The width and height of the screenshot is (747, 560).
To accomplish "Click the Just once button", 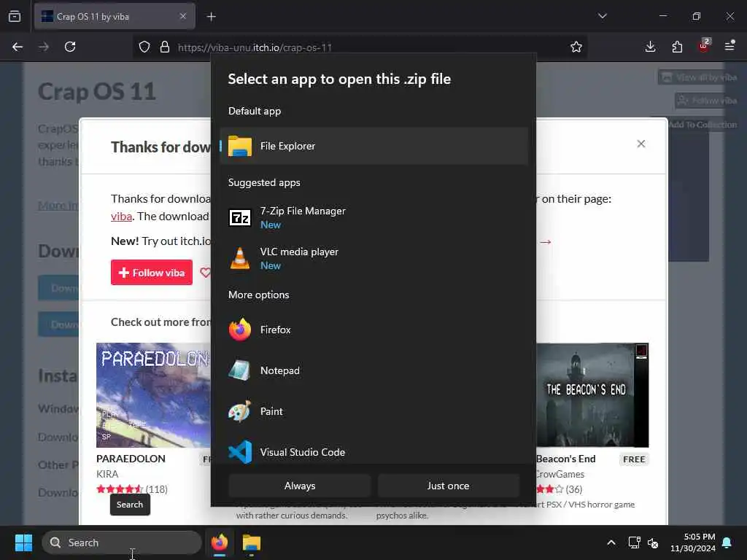I will tap(449, 486).
